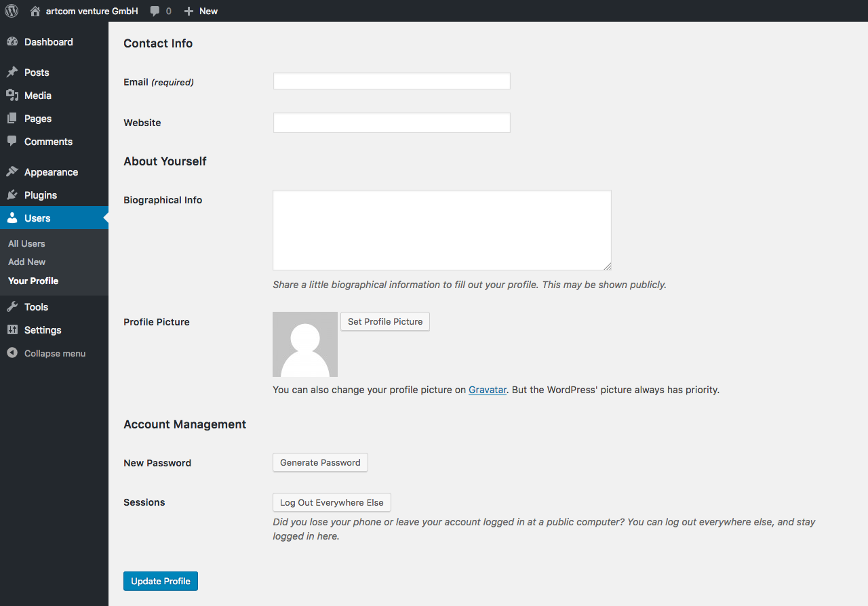
Task: Click the Users person icon
Action: point(12,218)
